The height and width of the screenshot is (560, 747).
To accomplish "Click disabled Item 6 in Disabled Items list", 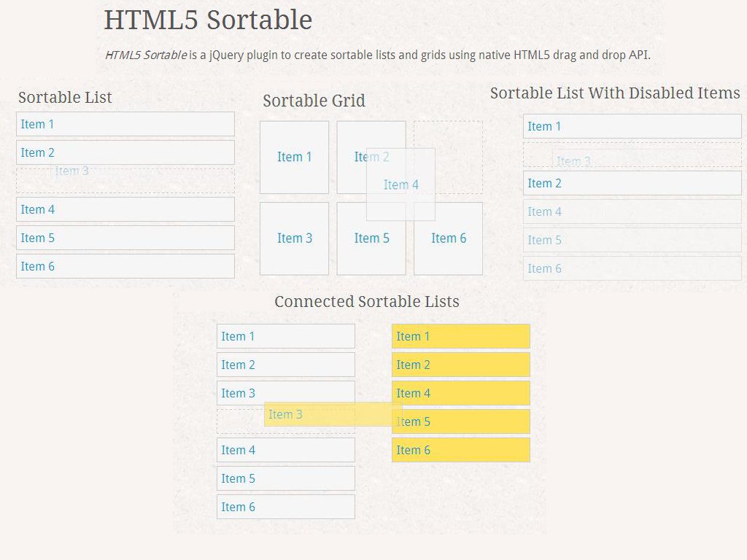I will coord(632,268).
